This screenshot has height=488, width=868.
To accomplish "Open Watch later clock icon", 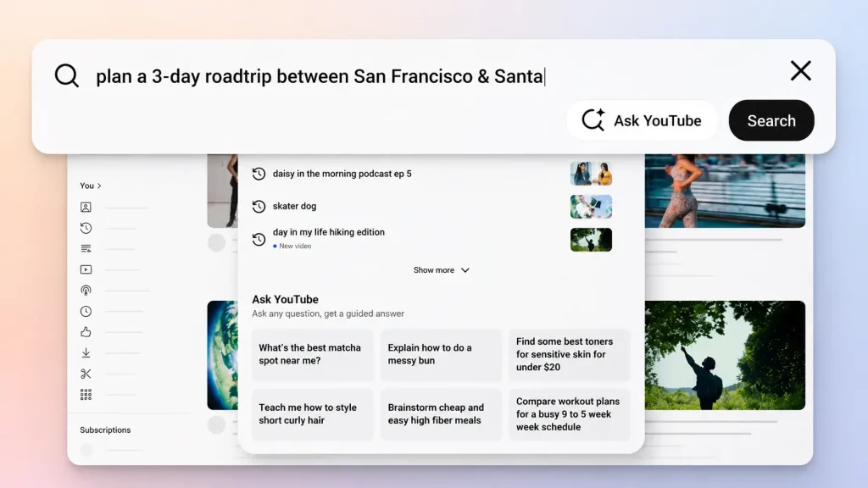I will coord(86,311).
